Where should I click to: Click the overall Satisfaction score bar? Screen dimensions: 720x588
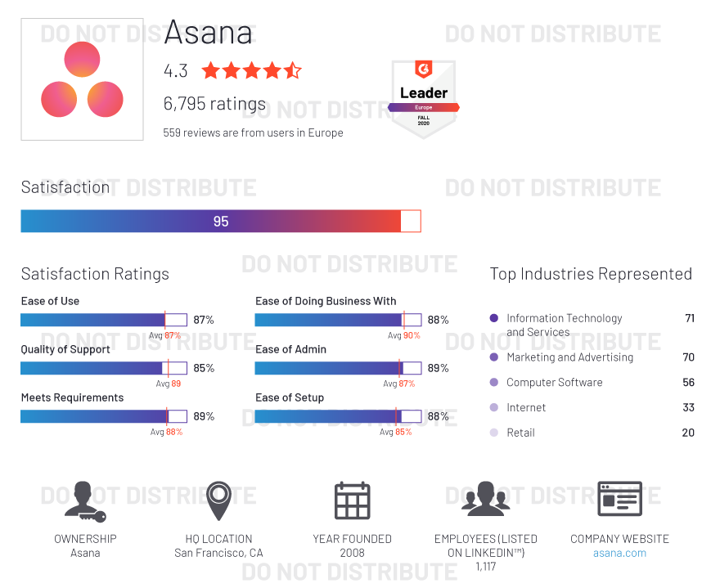220,222
